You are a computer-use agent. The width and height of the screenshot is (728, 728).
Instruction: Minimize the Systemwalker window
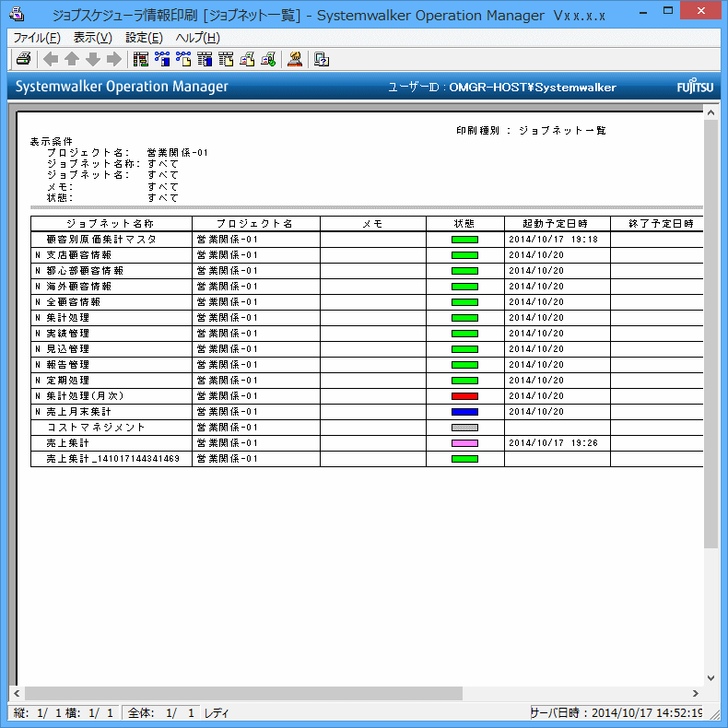point(643,12)
